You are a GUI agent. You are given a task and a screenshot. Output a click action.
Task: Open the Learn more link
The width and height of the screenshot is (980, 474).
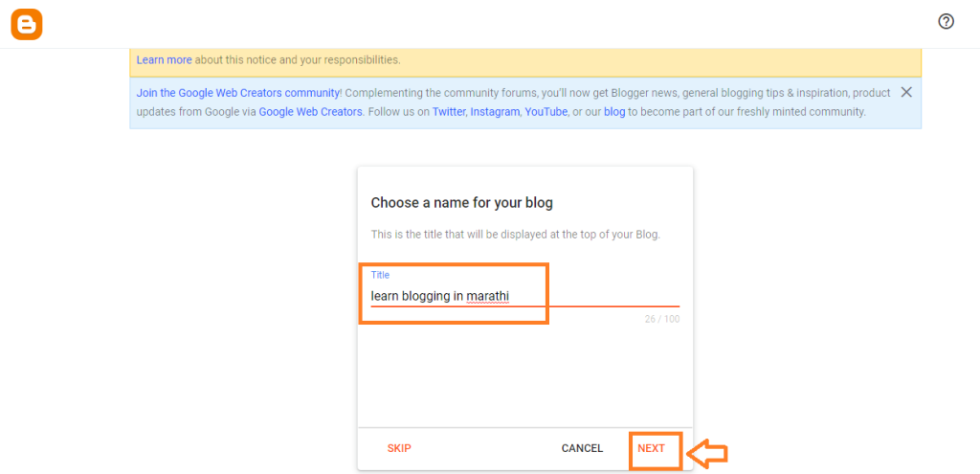click(165, 60)
